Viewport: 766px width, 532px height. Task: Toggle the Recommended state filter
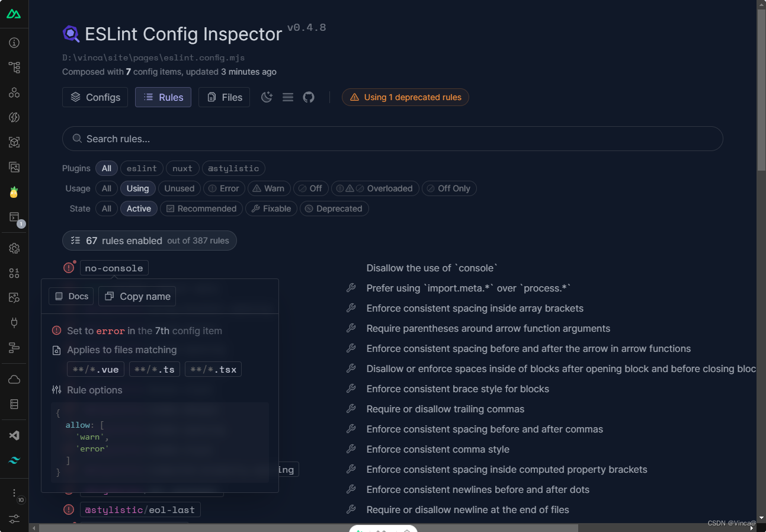(201, 209)
